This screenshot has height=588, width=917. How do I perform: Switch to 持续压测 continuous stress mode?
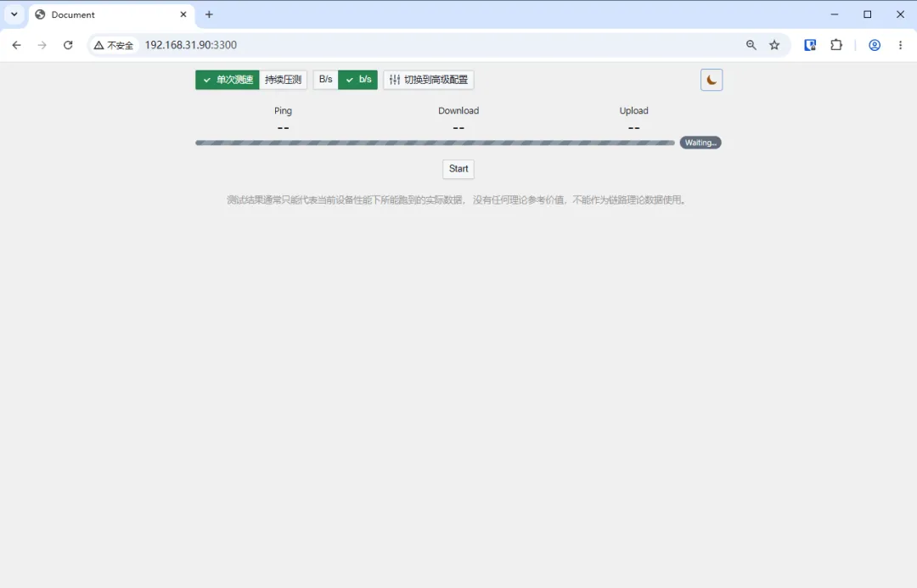pyautogui.click(x=283, y=80)
